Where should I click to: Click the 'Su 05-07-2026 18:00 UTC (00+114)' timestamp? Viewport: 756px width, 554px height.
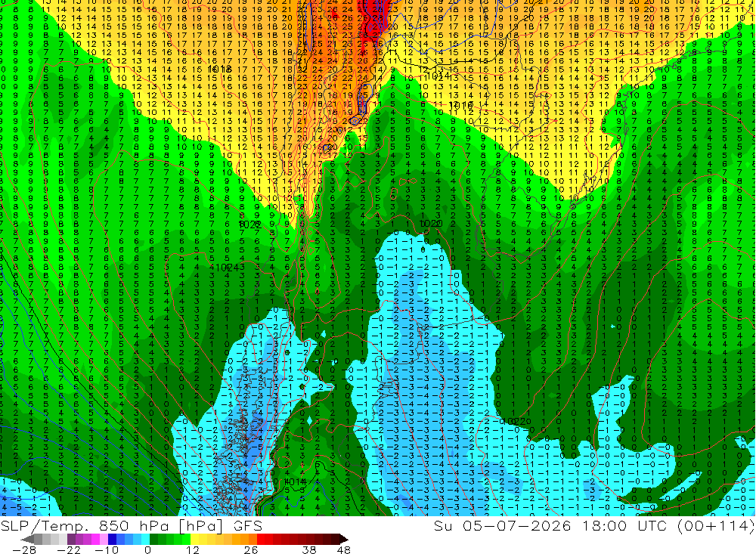(x=594, y=525)
